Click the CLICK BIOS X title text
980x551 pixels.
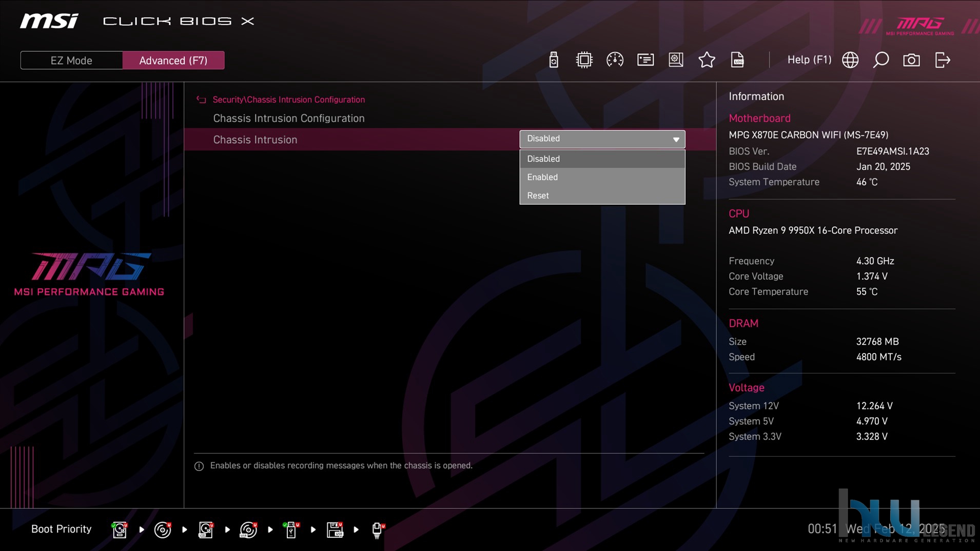pos(179,21)
